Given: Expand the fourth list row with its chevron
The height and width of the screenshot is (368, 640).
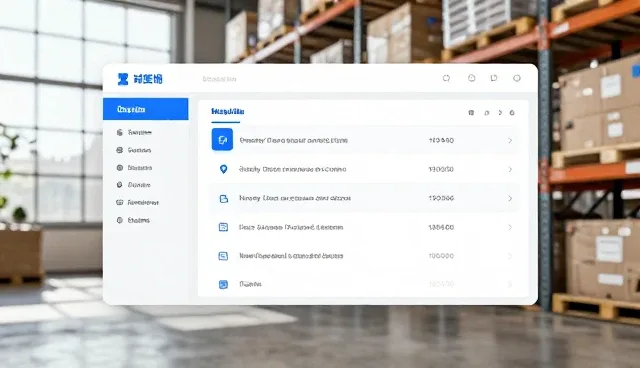Looking at the screenshot, I should tap(510, 227).
